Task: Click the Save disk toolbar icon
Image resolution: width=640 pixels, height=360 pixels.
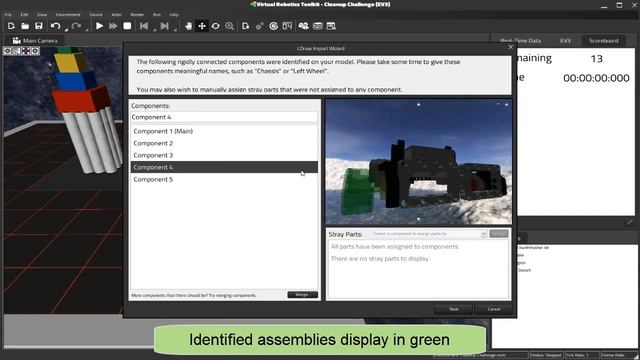Action: (x=39, y=26)
